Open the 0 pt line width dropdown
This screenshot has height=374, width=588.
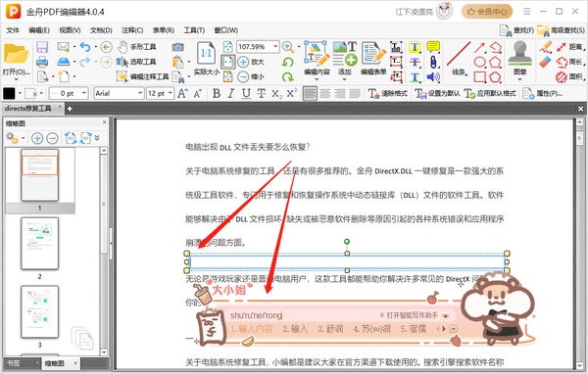84,93
